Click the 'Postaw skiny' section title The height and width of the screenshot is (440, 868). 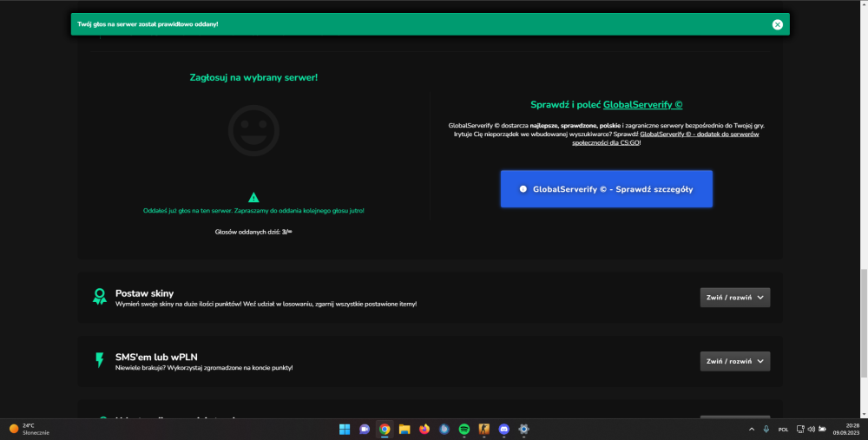coord(144,293)
